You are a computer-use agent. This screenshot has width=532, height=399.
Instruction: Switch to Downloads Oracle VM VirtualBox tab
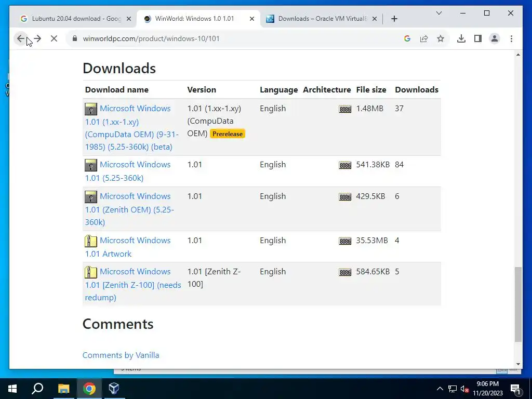[321, 19]
